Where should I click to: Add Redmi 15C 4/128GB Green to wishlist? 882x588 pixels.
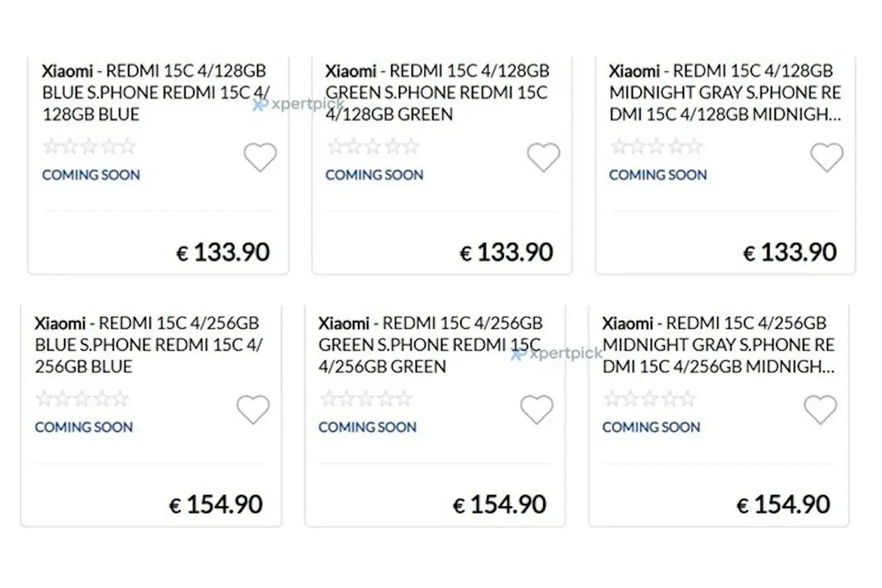click(543, 157)
